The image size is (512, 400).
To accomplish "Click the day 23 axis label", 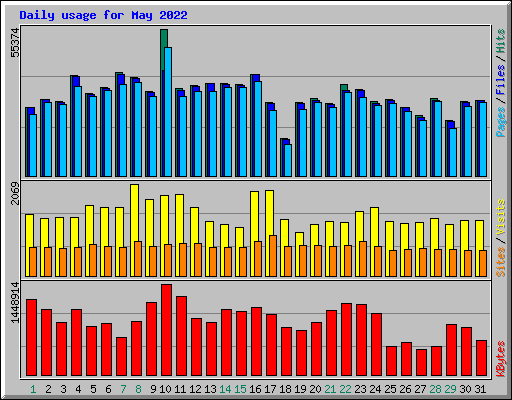I will click(x=361, y=389).
